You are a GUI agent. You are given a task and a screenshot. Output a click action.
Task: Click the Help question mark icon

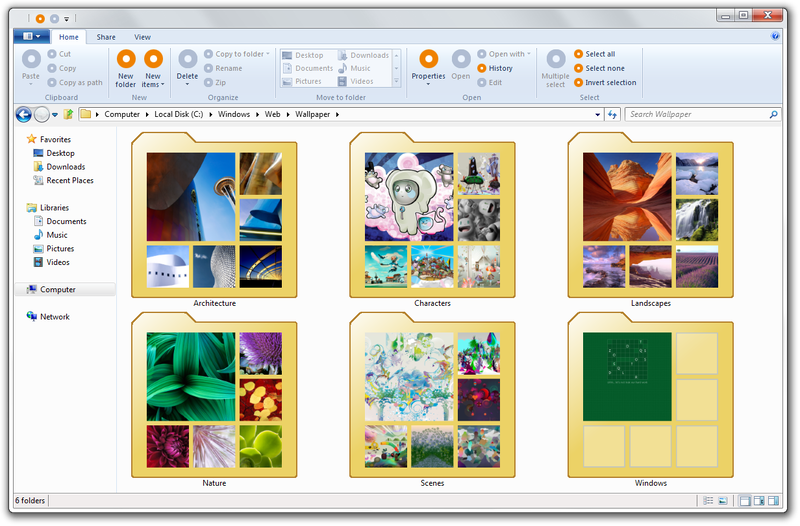(x=775, y=35)
